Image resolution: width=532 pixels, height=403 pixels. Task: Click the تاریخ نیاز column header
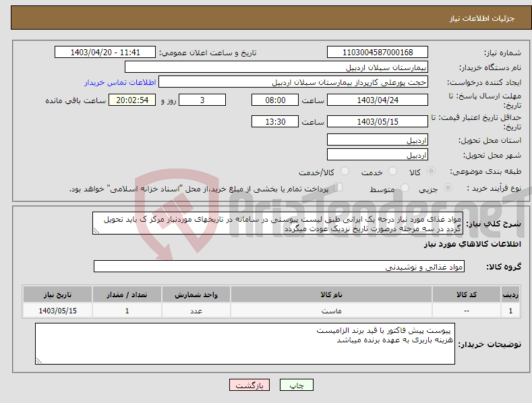[57, 294]
